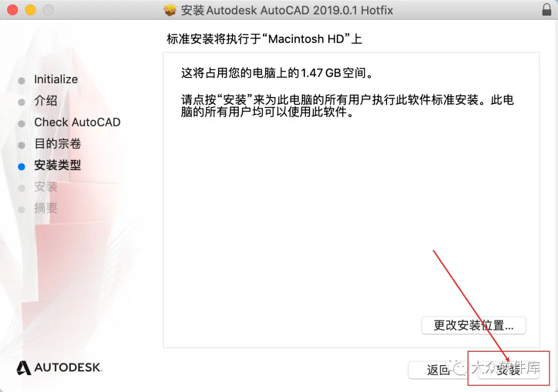558x392 pixels.
Task: Click the yellow minimize window button
Action: coord(30,10)
